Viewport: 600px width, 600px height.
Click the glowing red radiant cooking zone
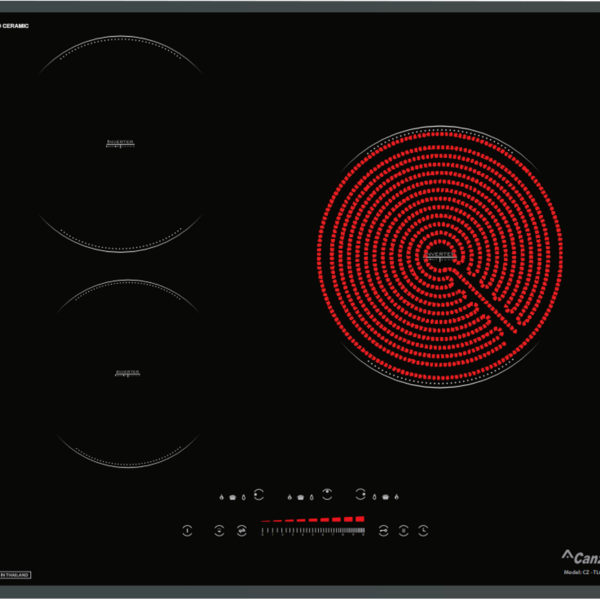pyautogui.click(x=440, y=256)
